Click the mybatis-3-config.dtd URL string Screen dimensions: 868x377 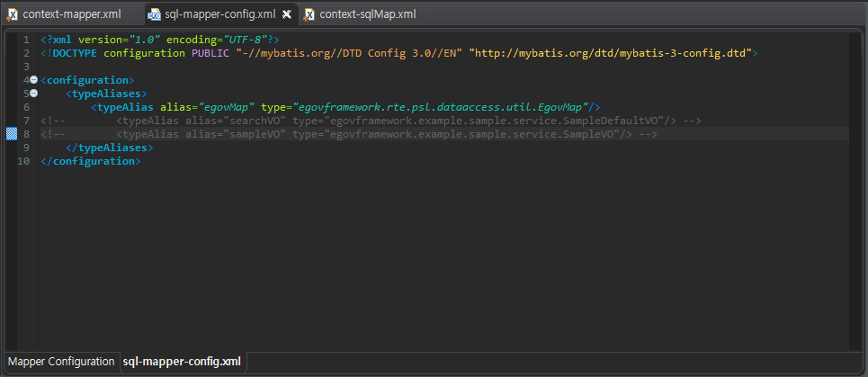(x=610, y=53)
